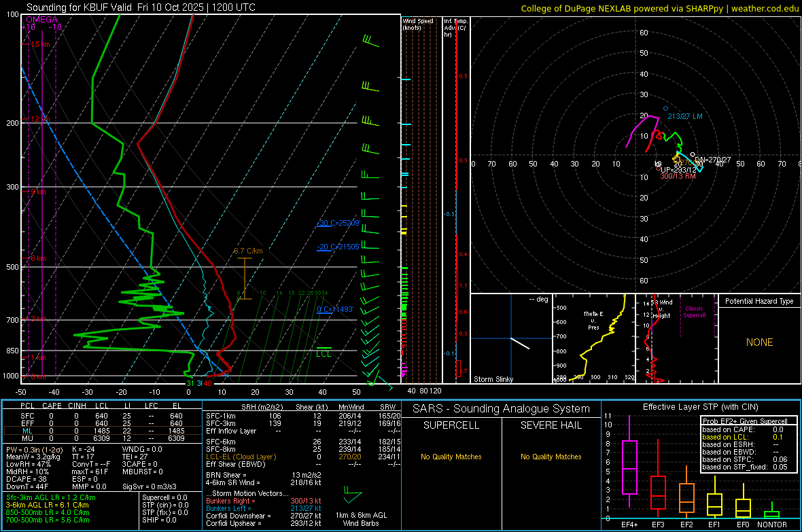Click the 9 km height marker
Viewport: 802px width, 532px height.
[37, 192]
